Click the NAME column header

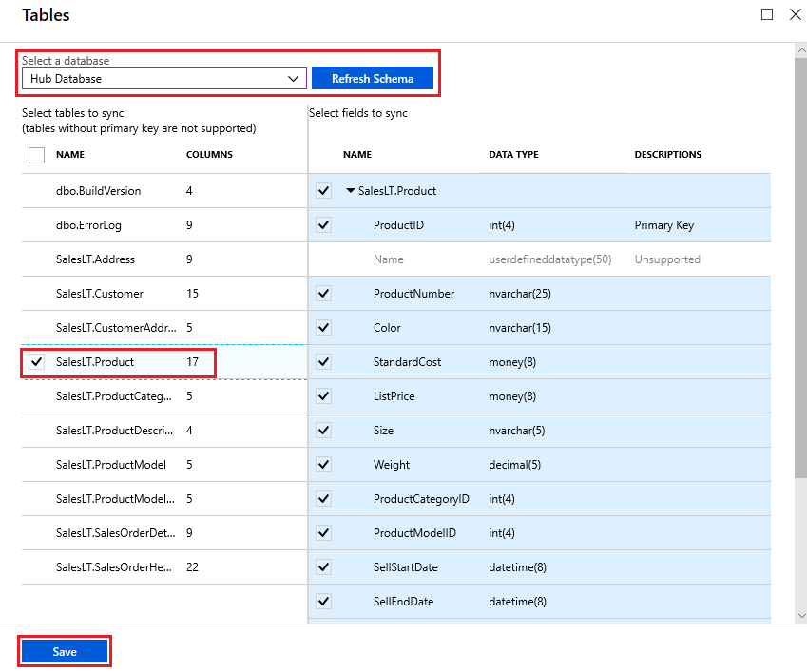click(71, 155)
